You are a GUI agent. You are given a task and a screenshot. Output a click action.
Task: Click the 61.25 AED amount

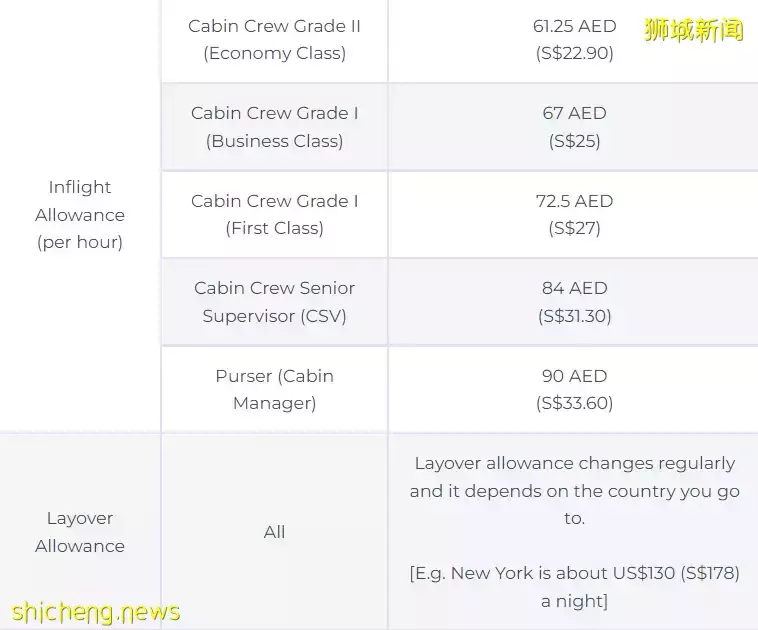[574, 26]
